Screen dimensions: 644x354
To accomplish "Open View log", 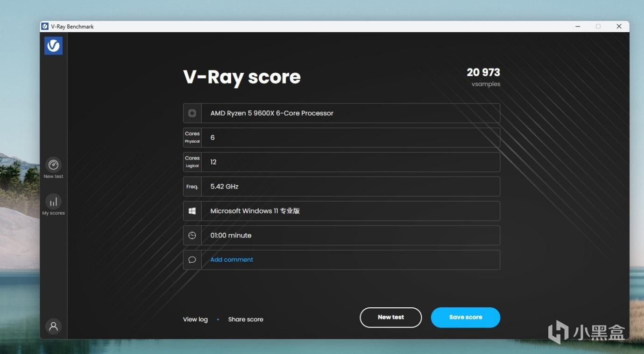I will 195,319.
